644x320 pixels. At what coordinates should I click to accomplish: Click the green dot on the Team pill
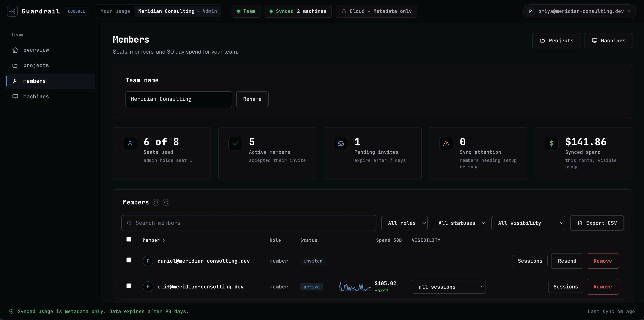238,11
